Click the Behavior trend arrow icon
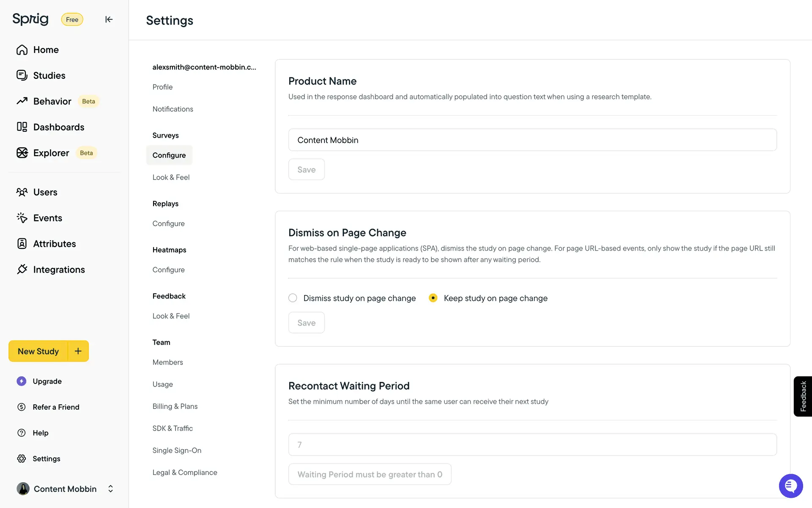 click(x=22, y=101)
